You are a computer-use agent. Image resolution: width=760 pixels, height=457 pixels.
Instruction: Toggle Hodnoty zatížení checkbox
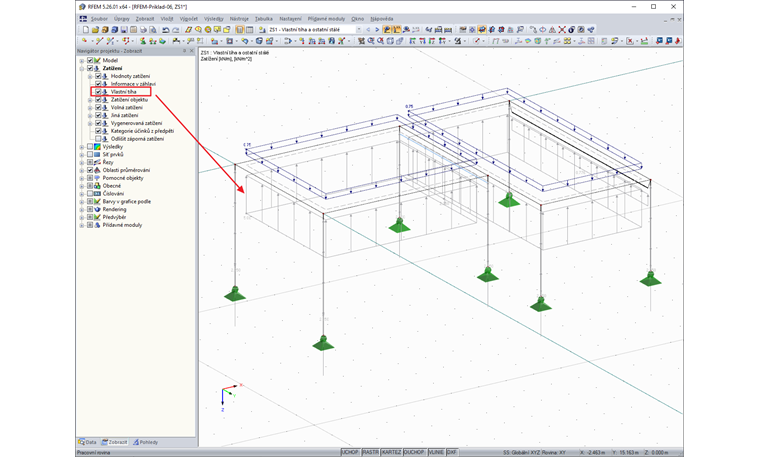pos(98,76)
